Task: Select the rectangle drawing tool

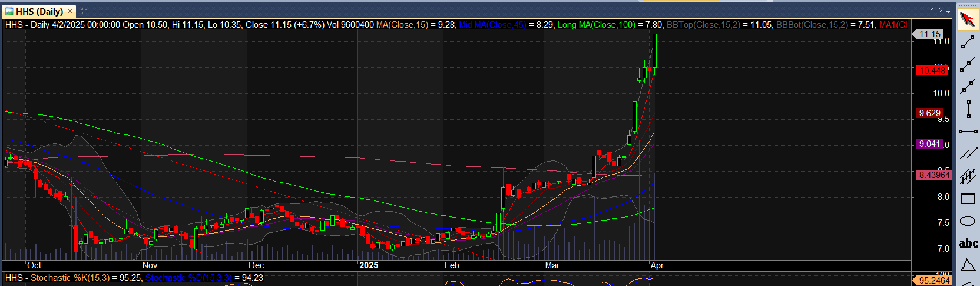Action: point(968,199)
